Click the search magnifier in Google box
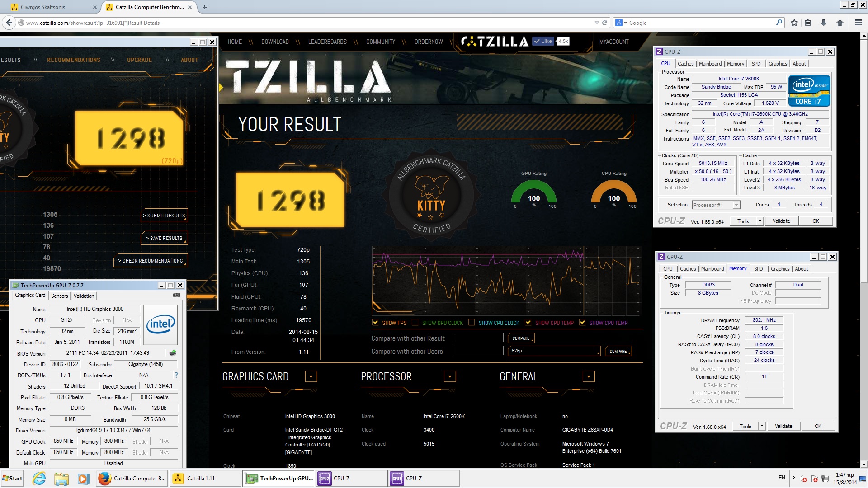The width and height of the screenshot is (868, 488). tap(779, 23)
